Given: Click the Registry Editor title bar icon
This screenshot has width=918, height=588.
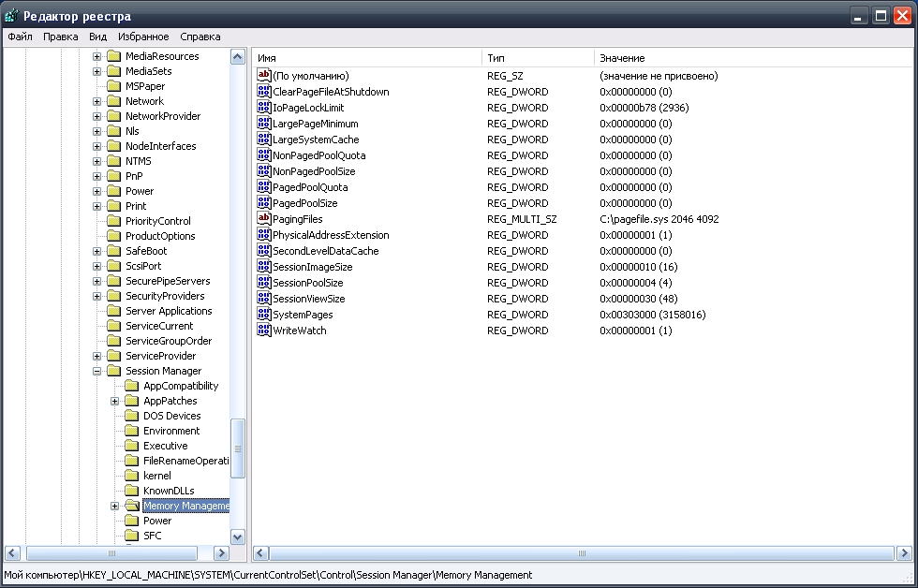Looking at the screenshot, I should [11, 16].
